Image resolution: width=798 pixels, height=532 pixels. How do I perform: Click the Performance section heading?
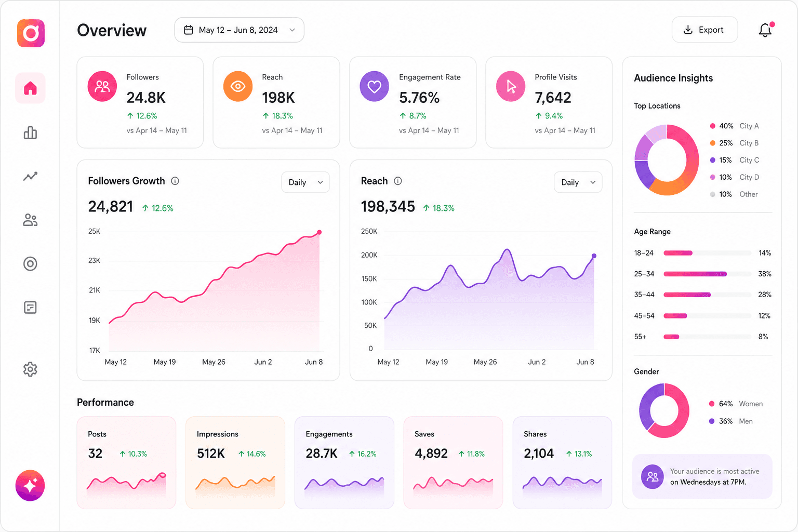pyautogui.click(x=105, y=403)
